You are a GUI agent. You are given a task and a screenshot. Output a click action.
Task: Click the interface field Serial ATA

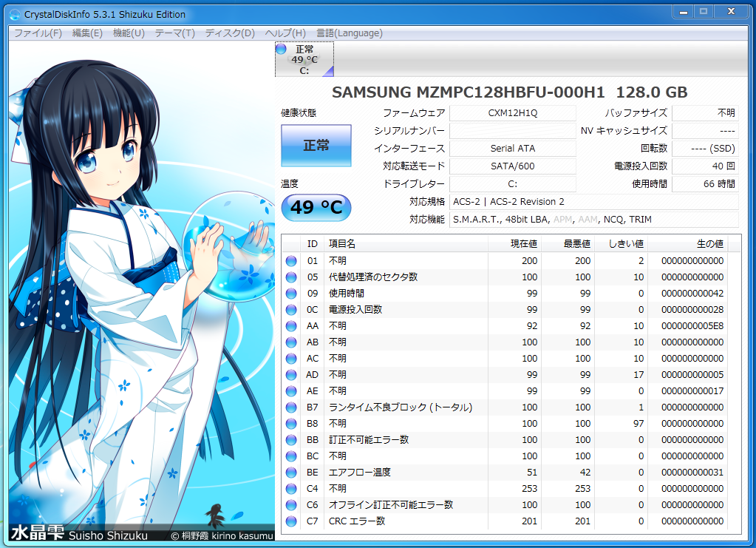pyautogui.click(x=513, y=149)
